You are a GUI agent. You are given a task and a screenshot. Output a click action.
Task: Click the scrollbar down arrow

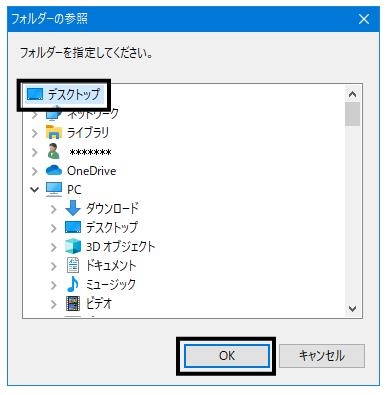tap(352, 309)
